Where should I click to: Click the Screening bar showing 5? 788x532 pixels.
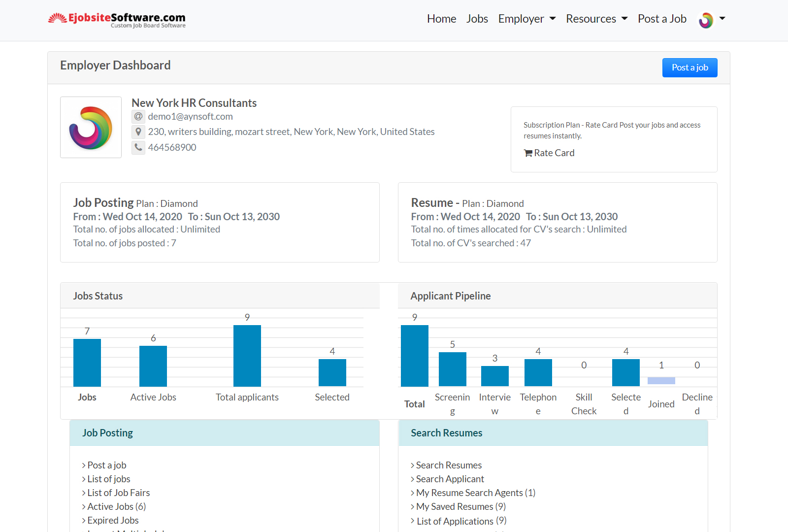pyautogui.click(x=453, y=369)
